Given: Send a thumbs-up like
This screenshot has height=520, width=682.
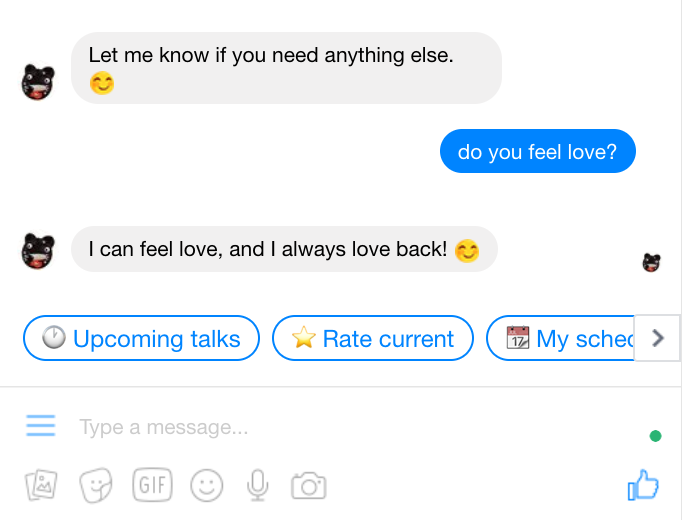Looking at the screenshot, I should coord(643,485).
